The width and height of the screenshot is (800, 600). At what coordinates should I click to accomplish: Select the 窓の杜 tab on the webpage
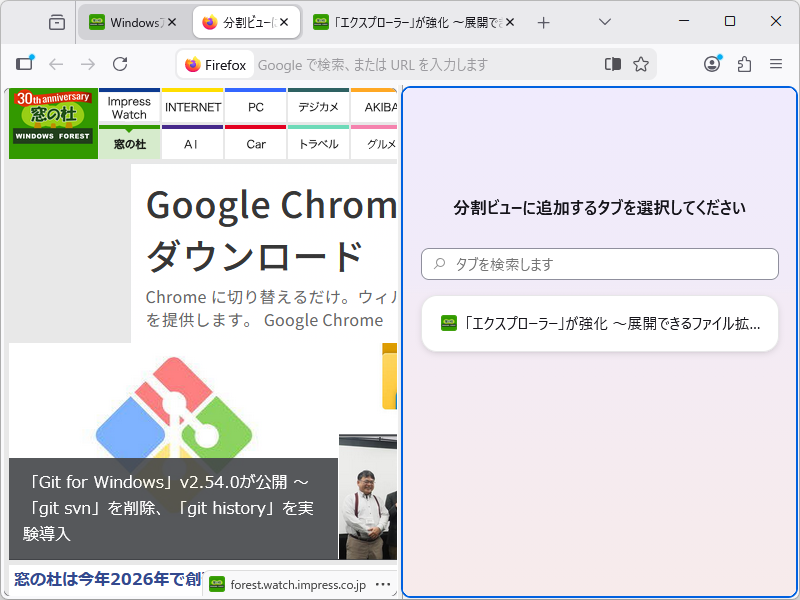pos(129,143)
